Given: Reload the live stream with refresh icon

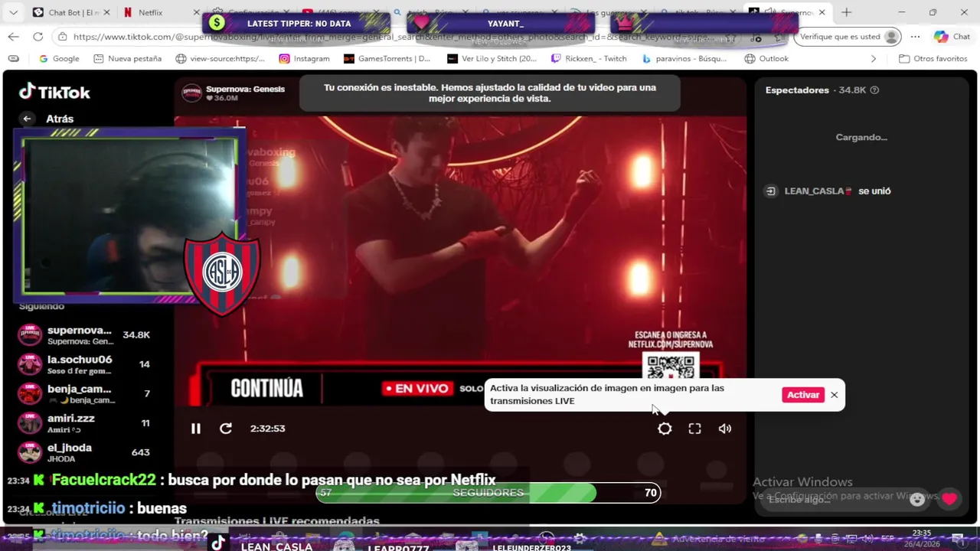Looking at the screenshot, I should tap(226, 429).
